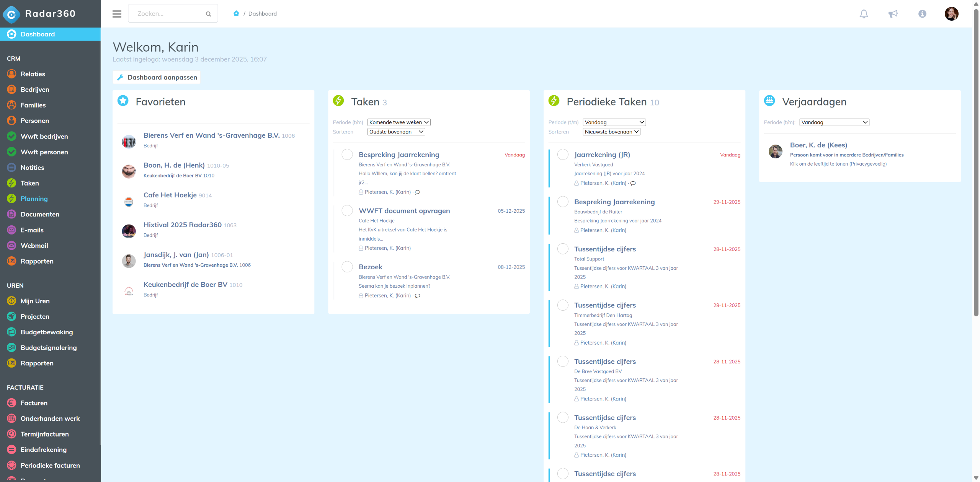The image size is (980, 482).
Task: Click Dashboard aanpassen button
Action: pos(157,77)
